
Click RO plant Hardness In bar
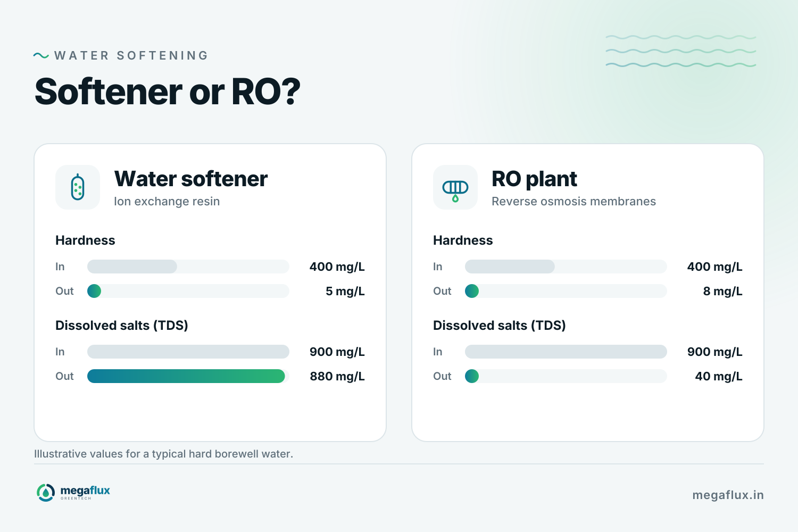[x=566, y=267]
